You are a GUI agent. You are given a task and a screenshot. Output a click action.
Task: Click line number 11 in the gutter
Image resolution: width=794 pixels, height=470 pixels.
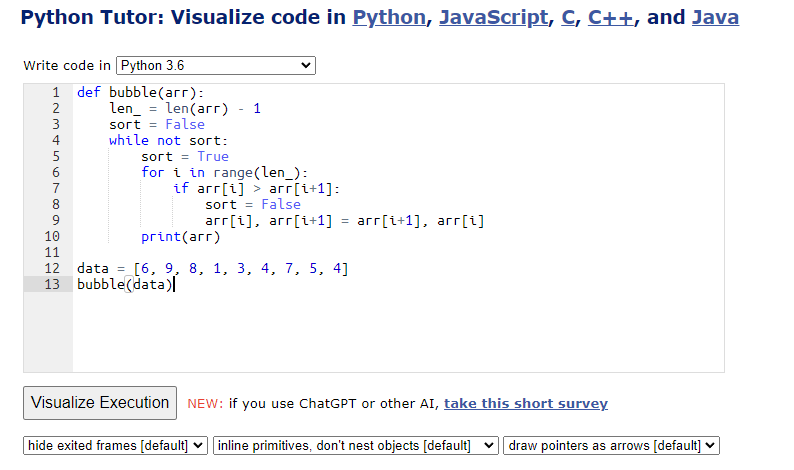coord(52,252)
